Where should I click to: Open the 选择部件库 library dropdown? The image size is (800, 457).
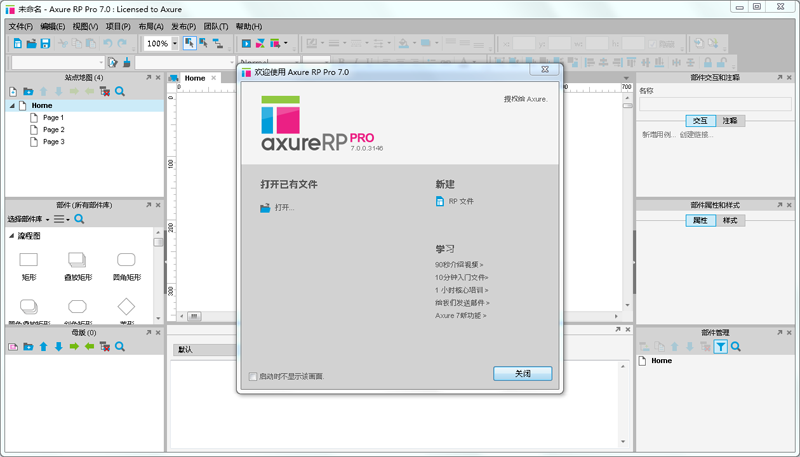pyautogui.click(x=28, y=219)
